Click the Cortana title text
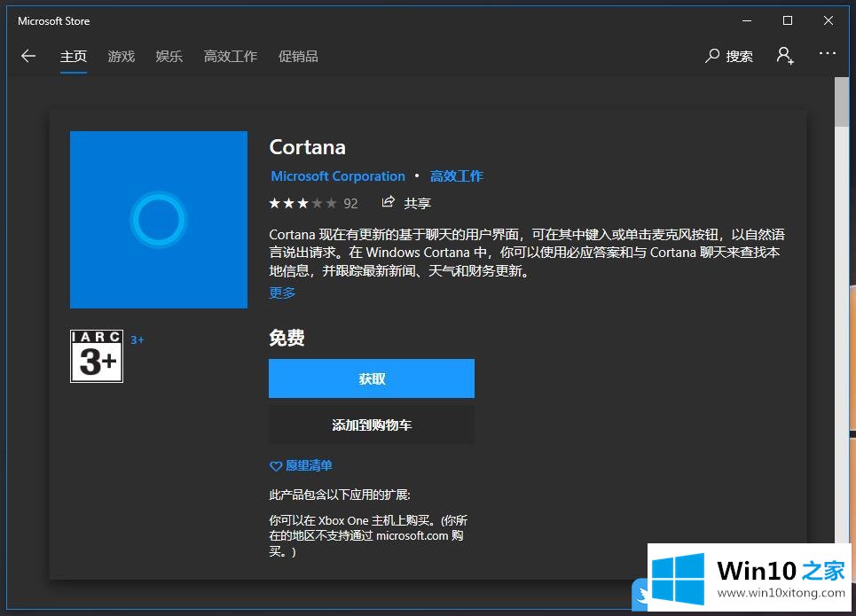This screenshot has height=616, width=856. [x=307, y=147]
